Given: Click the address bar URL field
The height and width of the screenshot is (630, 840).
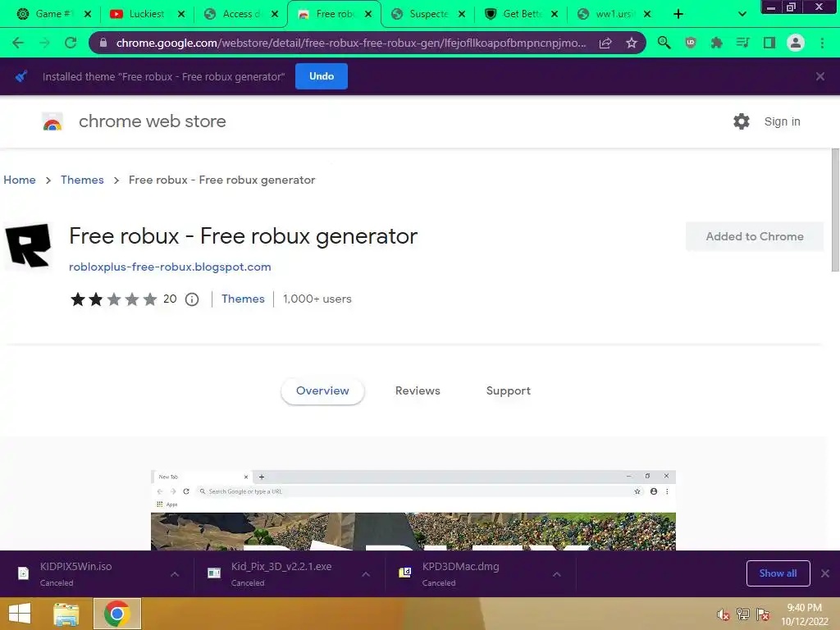Looking at the screenshot, I should [x=351, y=43].
